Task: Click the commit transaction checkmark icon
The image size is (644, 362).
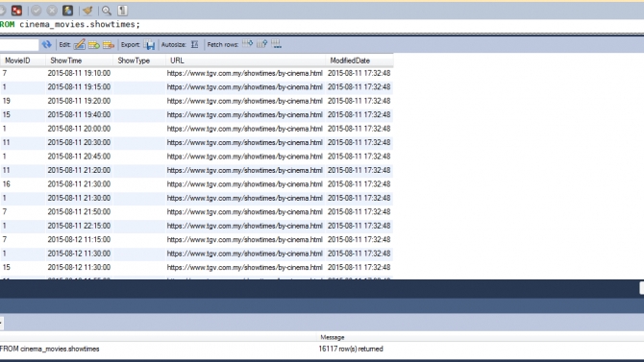Action: click(37, 11)
